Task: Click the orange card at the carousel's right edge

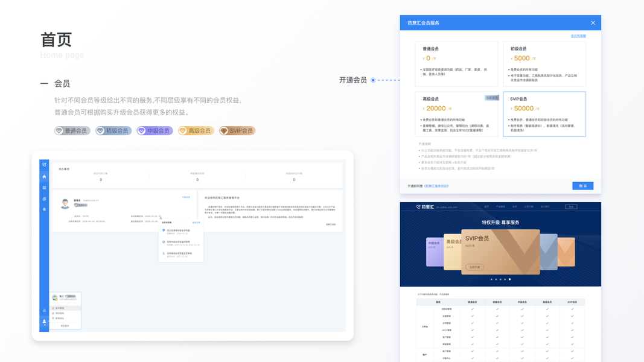Action: point(566,252)
